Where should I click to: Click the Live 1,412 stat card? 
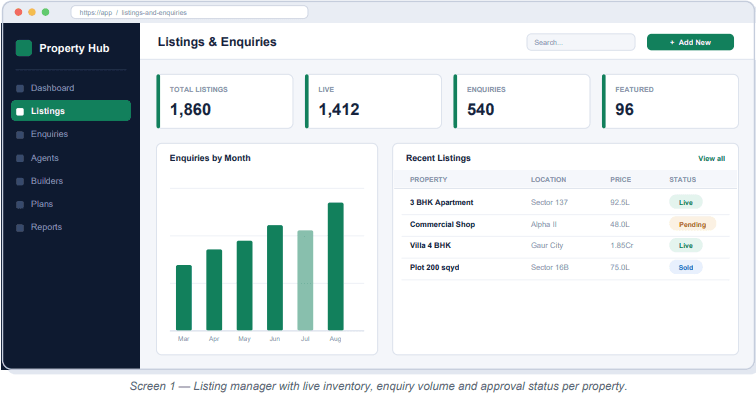click(x=373, y=101)
